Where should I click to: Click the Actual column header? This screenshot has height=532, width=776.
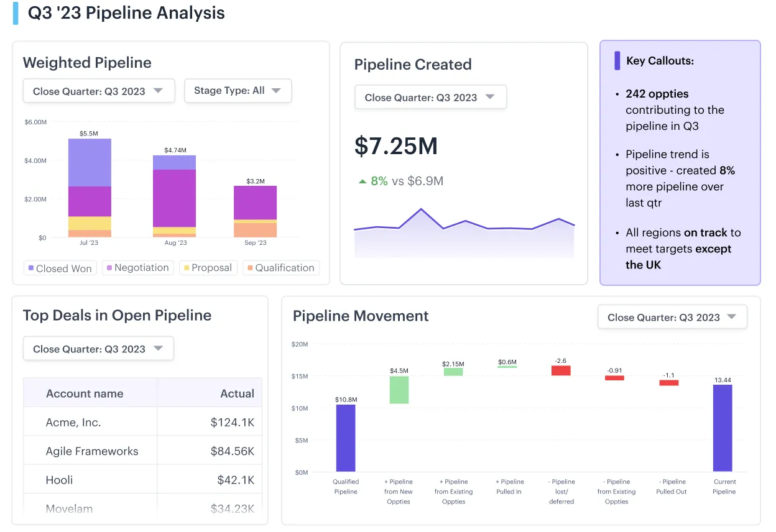coord(238,393)
